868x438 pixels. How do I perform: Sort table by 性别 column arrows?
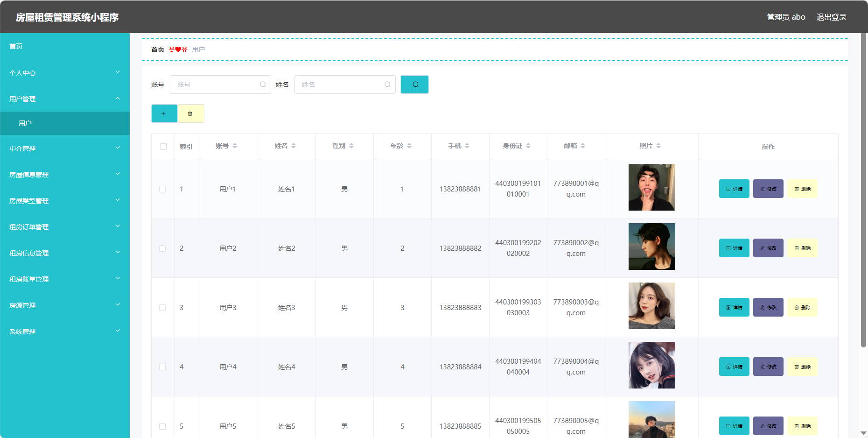pyautogui.click(x=351, y=146)
